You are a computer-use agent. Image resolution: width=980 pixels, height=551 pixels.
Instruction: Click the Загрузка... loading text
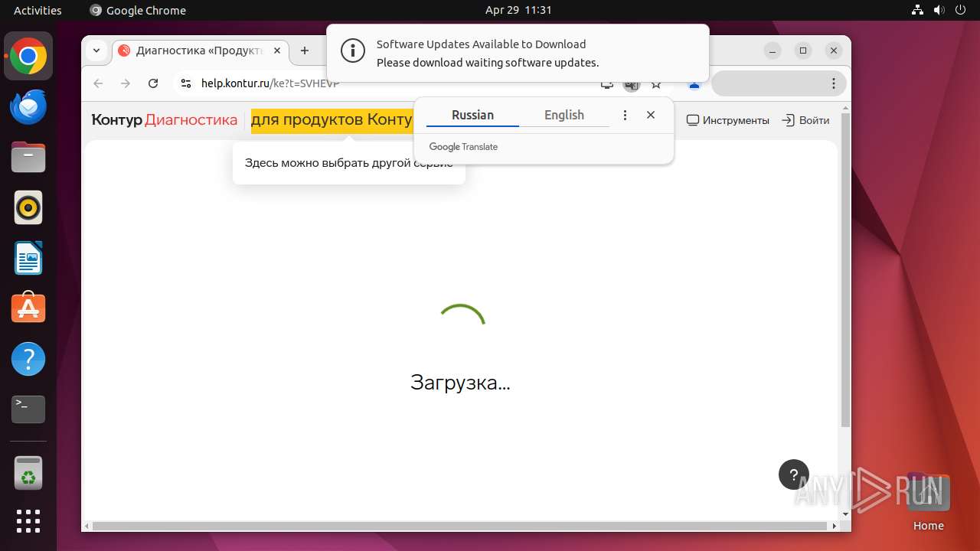click(460, 382)
